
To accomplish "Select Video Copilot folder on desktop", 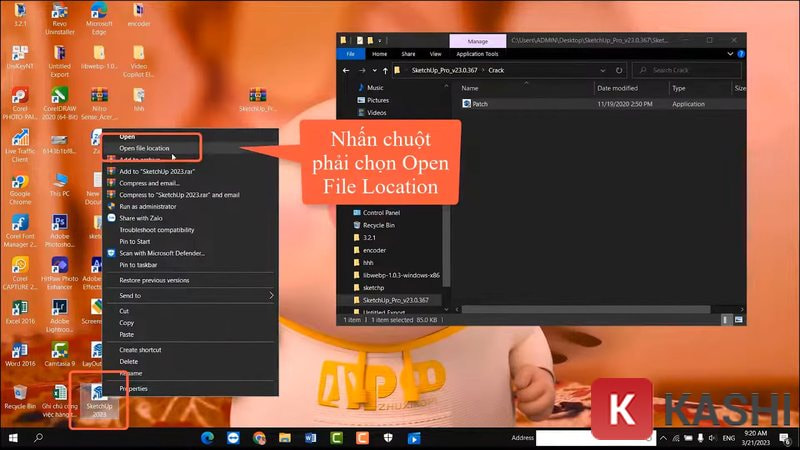I will pos(139,61).
